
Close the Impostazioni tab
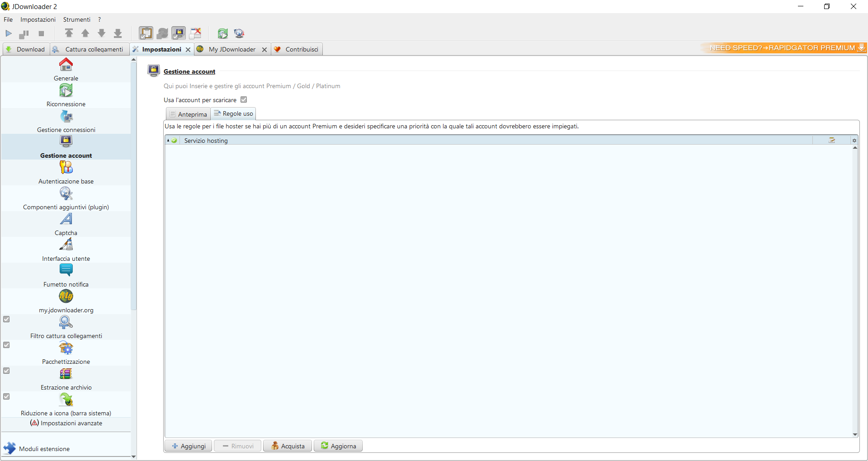(188, 50)
